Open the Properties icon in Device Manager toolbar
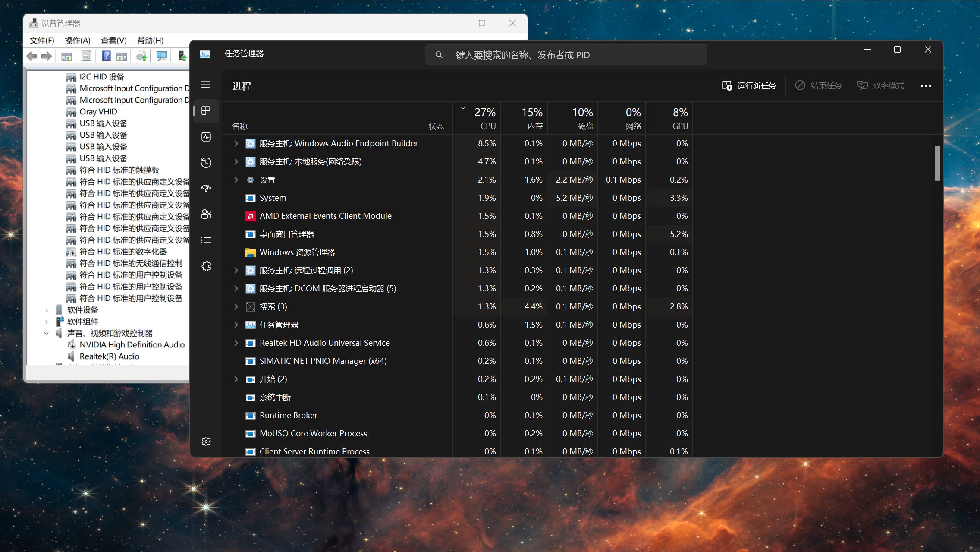Screen dimensions: 980x552 click(x=86, y=56)
